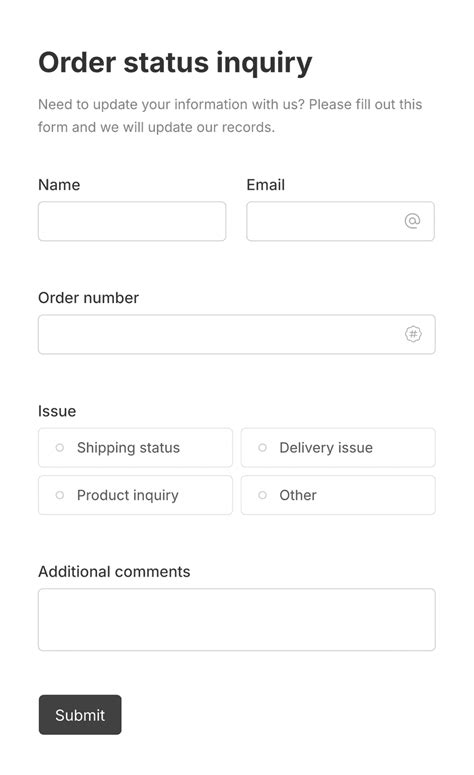
Task: Select the Other issue radio option
Action: point(338,495)
